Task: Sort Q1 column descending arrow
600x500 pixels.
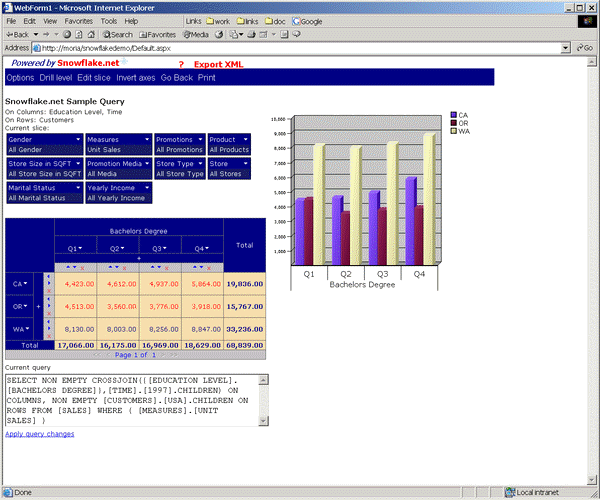Action: coord(75,267)
